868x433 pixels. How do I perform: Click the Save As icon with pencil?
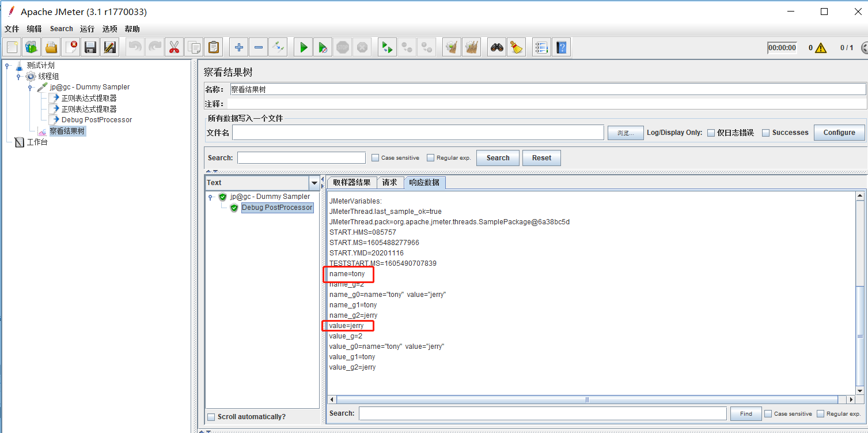pyautogui.click(x=109, y=47)
